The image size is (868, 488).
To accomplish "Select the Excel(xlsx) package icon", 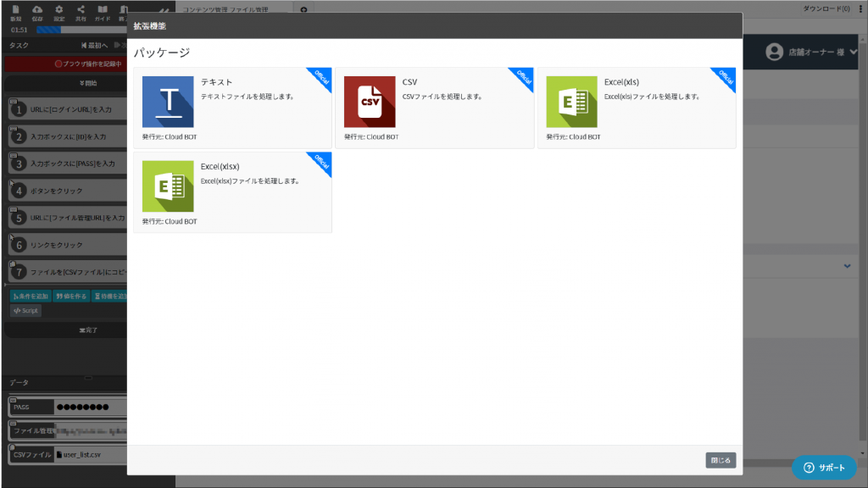I will pos(168,186).
